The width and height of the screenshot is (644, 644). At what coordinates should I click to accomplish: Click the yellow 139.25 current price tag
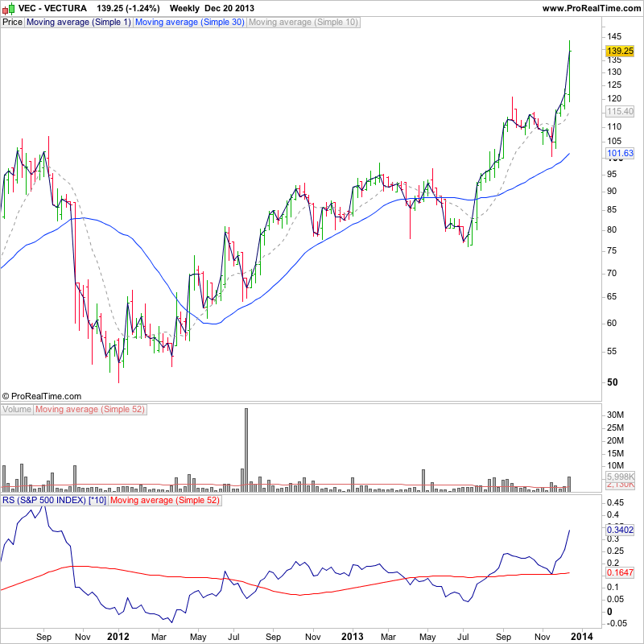620,51
